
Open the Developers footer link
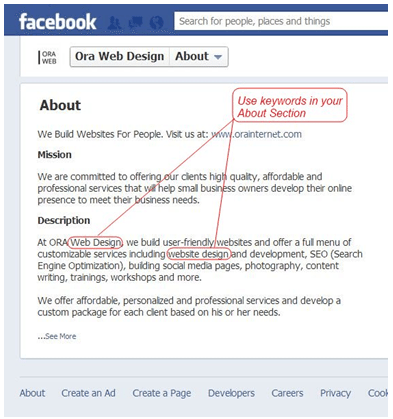(231, 393)
